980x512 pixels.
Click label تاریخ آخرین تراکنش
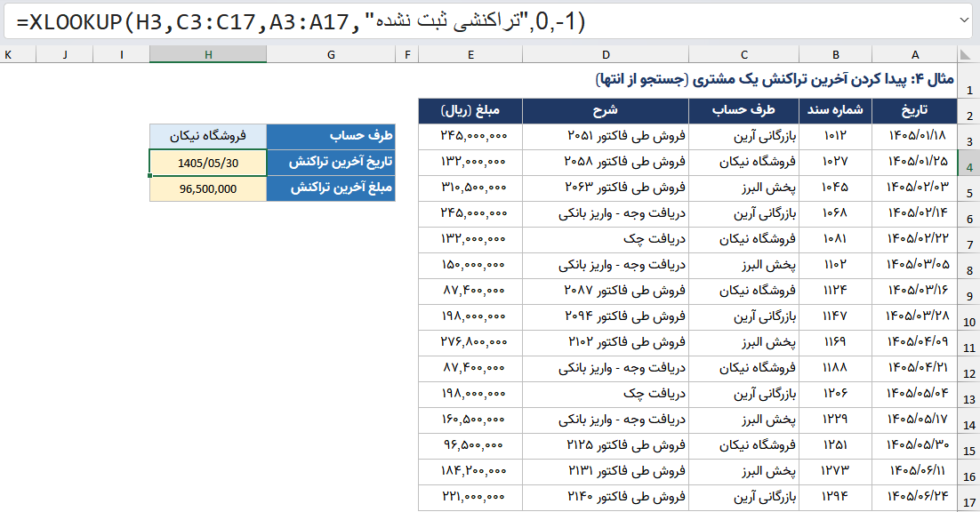331,163
